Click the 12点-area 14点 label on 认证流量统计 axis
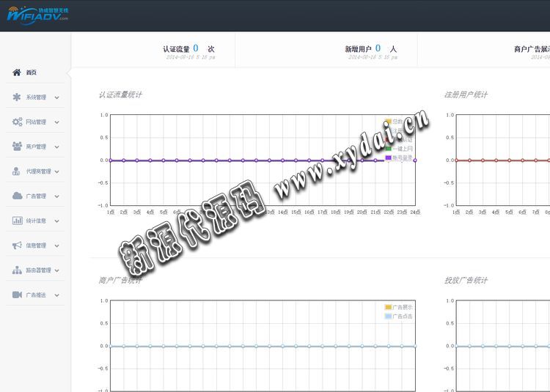 [283, 212]
